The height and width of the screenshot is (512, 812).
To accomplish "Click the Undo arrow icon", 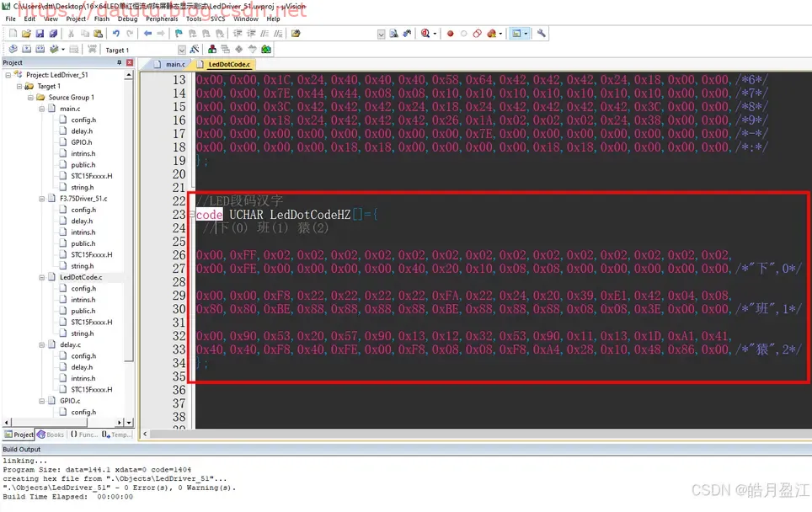I will 116,33.
